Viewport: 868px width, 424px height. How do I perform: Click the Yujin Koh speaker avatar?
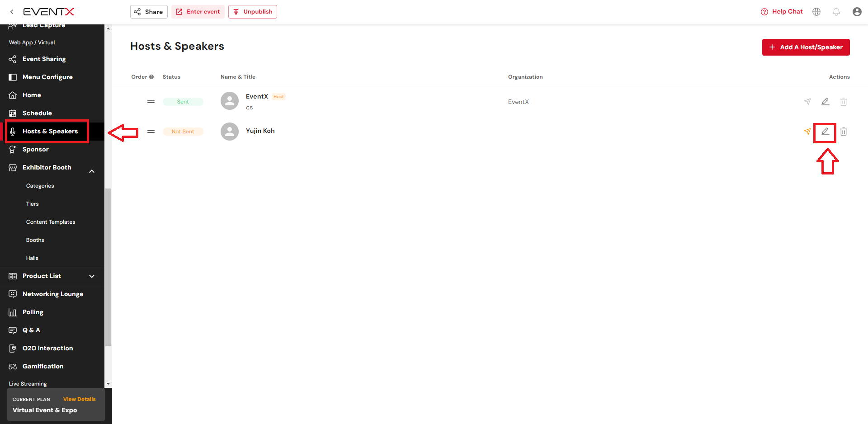coord(230,132)
